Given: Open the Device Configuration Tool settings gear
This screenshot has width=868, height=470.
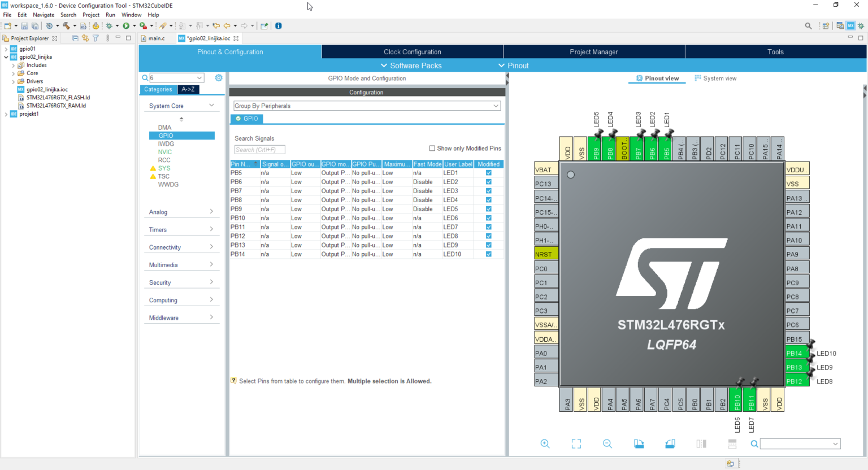Looking at the screenshot, I should coord(219,77).
